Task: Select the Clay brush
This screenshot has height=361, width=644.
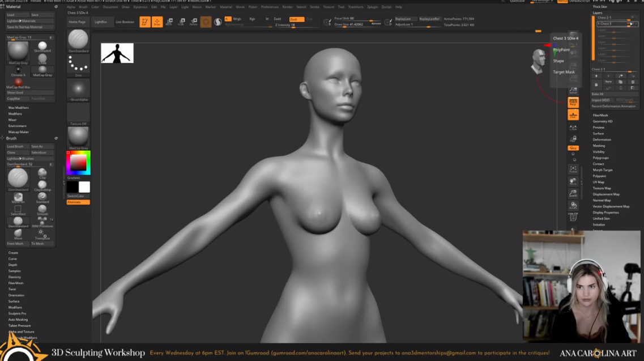Action: (x=42, y=174)
